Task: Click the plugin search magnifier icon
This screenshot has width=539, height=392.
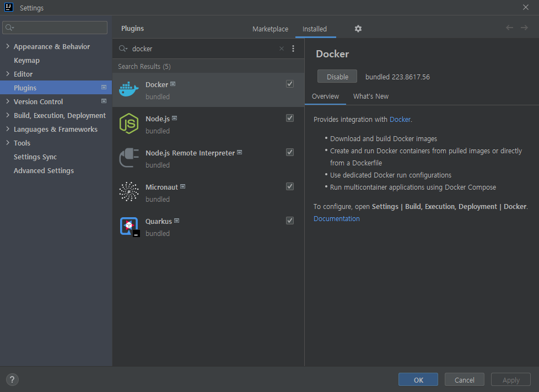Action: coord(123,49)
